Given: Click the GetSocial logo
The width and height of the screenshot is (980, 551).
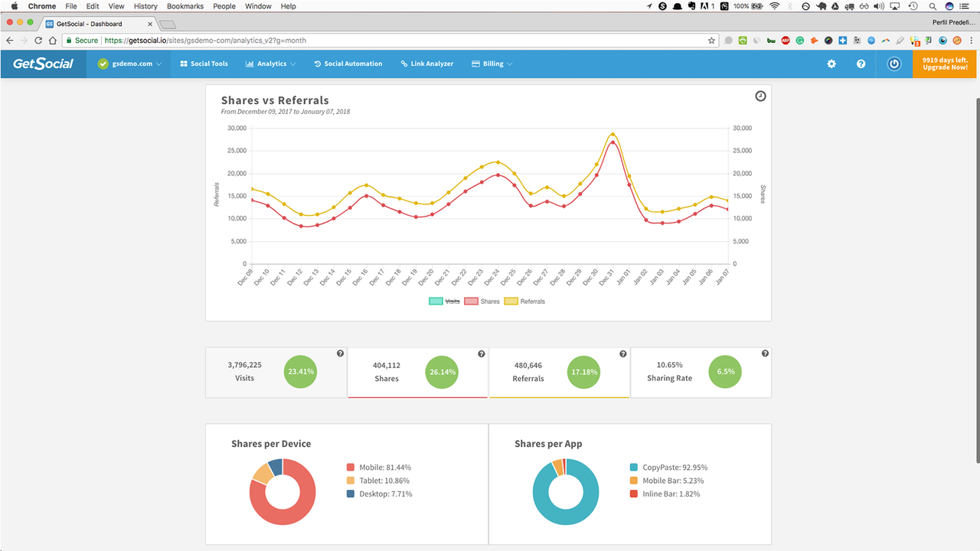Looking at the screenshot, I should coord(42,64).
